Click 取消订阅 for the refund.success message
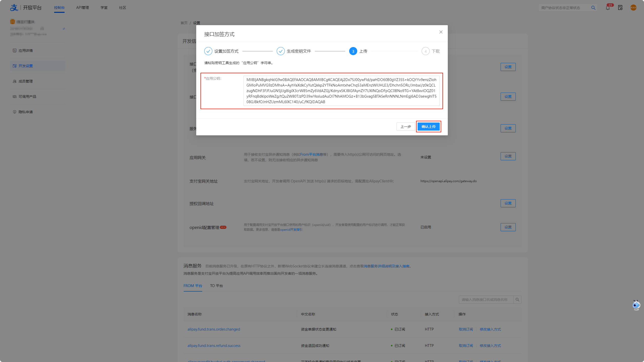The width and height of the screenshot is (644, 362). coord(466,346)
